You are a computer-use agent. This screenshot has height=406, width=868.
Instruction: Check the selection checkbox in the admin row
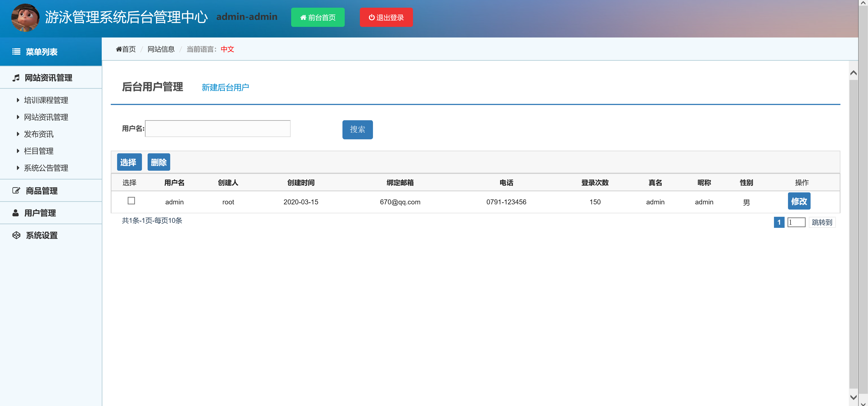point(131,201)
